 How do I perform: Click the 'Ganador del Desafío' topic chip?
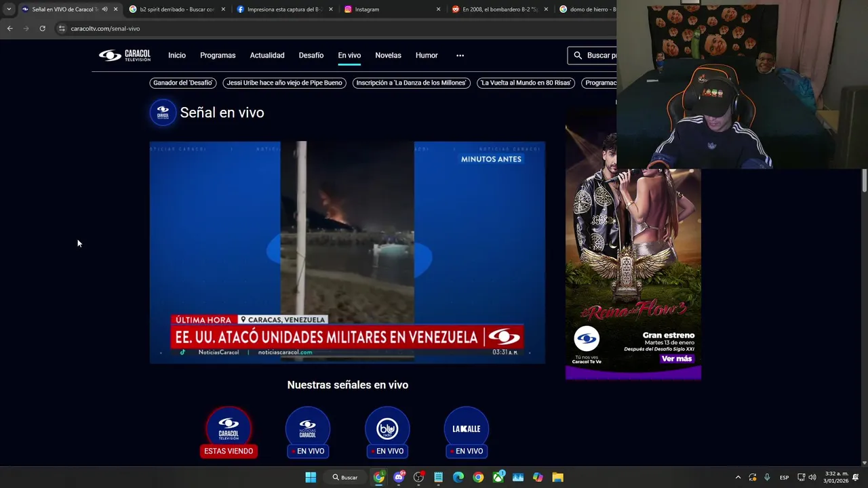[x=183, y=83]
